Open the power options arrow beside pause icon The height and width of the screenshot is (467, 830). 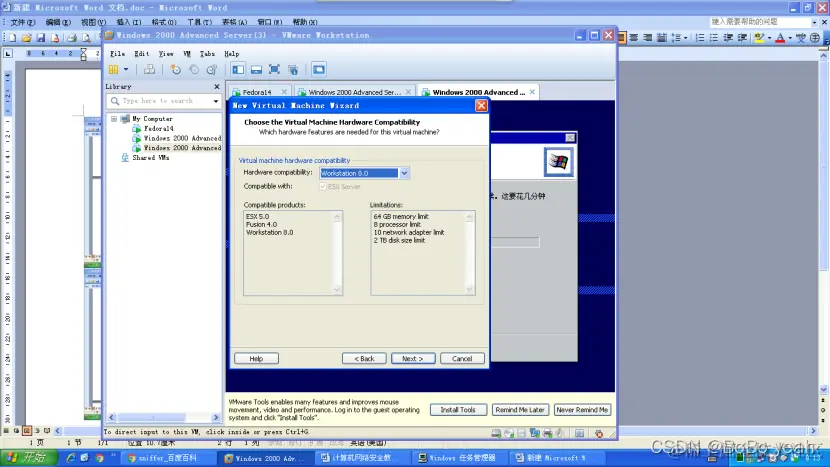pos(126,69)
